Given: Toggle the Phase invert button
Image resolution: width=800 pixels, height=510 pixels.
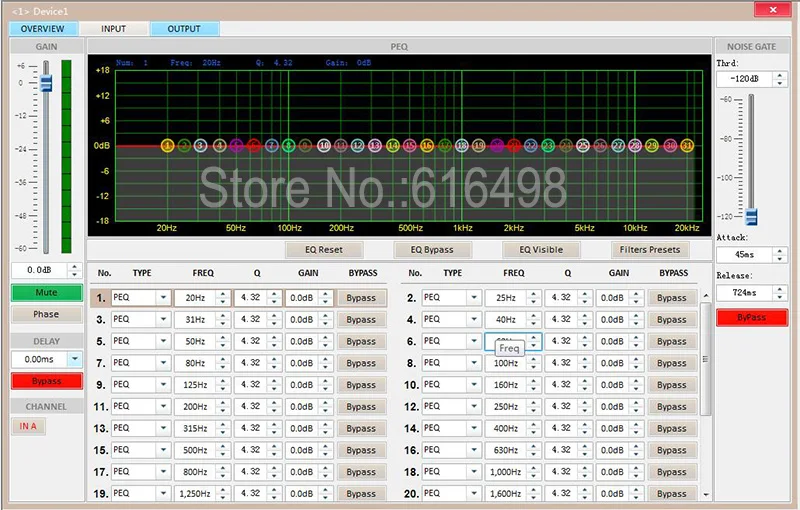Looking at the screenshot, I should (x=46, y=315).
